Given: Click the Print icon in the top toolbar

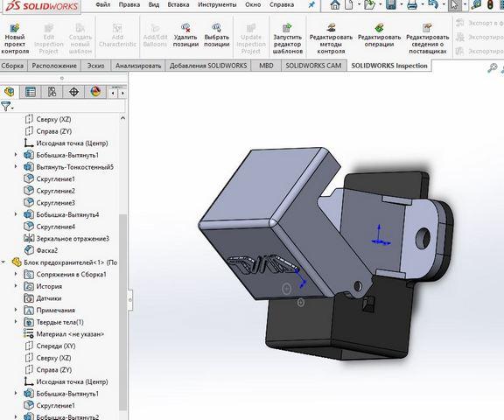Looking at the screenshot, I should [412, 4].
